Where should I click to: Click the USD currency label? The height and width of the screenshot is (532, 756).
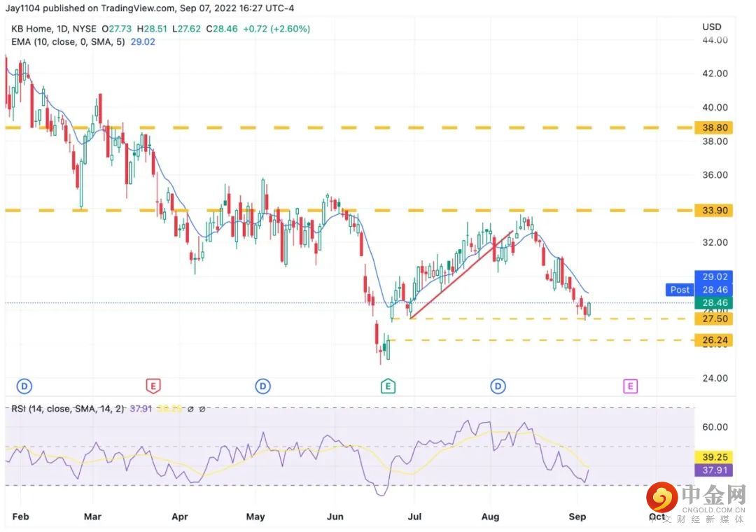(x=712, y=27)
